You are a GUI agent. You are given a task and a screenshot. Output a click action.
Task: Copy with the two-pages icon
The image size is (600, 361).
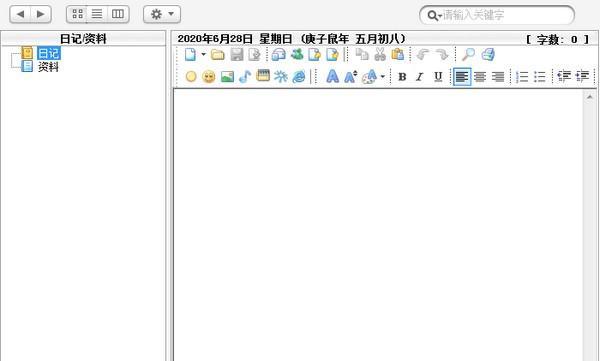(362, 55)
